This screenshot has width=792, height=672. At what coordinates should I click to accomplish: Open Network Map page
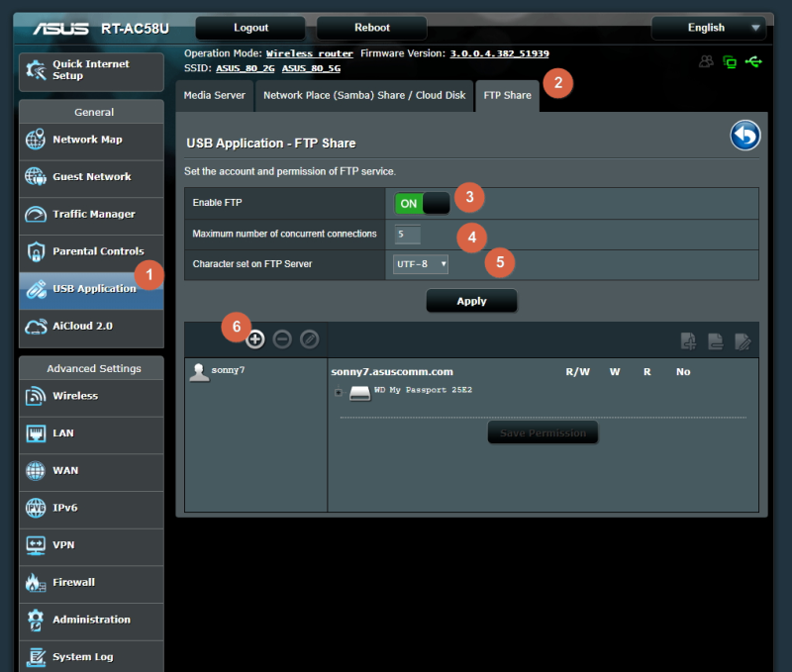91,140
